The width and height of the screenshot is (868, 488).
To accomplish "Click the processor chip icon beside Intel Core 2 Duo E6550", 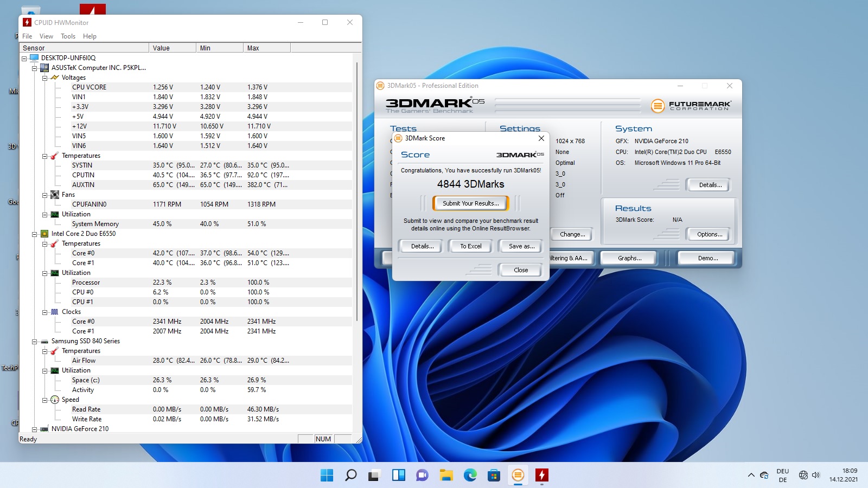I will pyautogui.click(x=44, y=234).
